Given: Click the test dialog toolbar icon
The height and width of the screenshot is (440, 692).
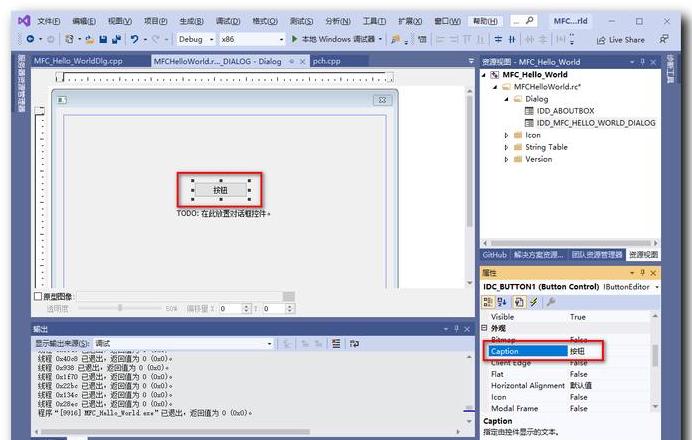Looking at the screenshot, I should [422, 39].
